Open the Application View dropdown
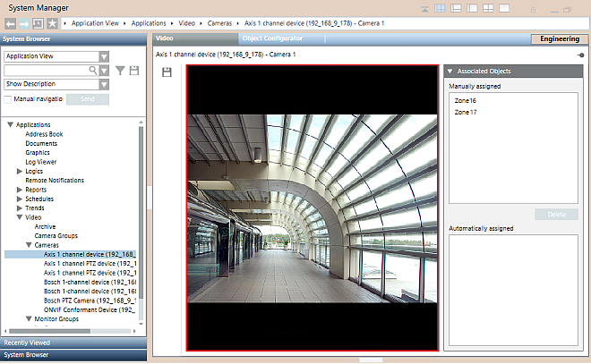 point(104,56)
